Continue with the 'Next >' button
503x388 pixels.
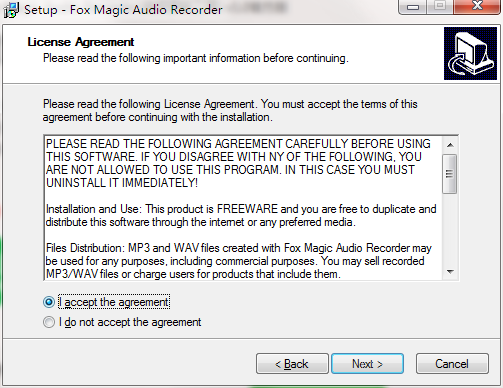coord(367,364)
